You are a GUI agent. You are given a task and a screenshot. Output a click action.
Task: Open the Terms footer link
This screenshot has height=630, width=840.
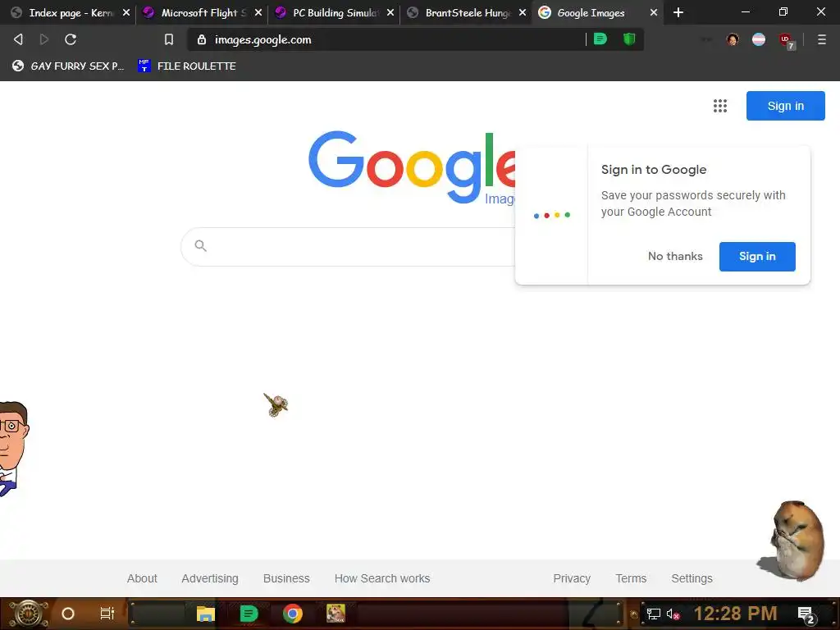631,578
